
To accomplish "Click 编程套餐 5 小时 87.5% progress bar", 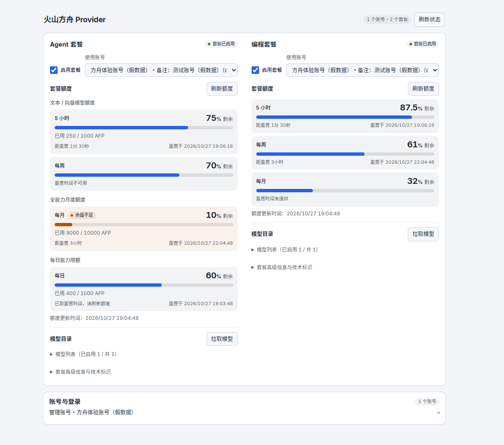I will (x=345, y=117).
